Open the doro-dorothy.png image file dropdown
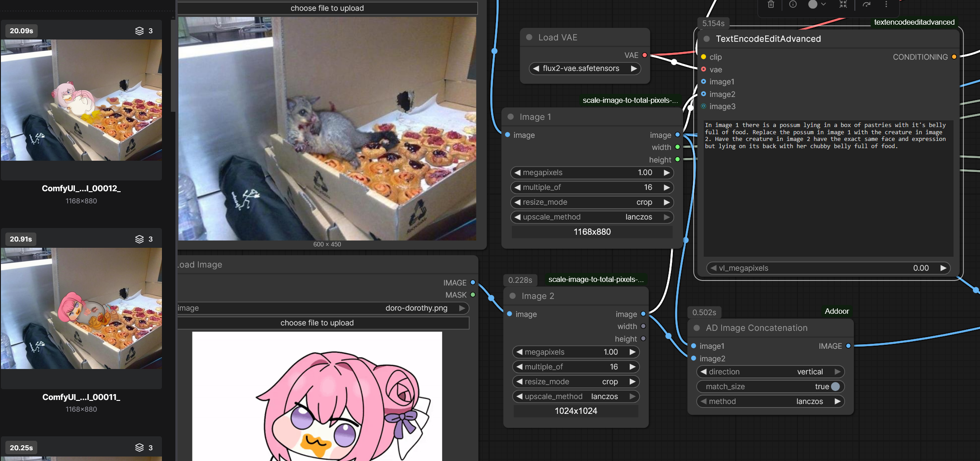Screen dimensions: 980x461 [323, 308]
